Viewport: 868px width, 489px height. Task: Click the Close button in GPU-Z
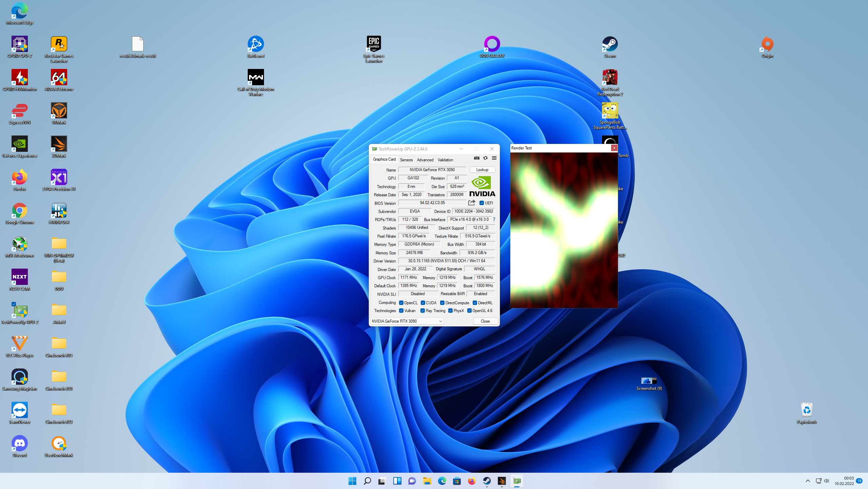pyautogui.click(x=485, y=321)
